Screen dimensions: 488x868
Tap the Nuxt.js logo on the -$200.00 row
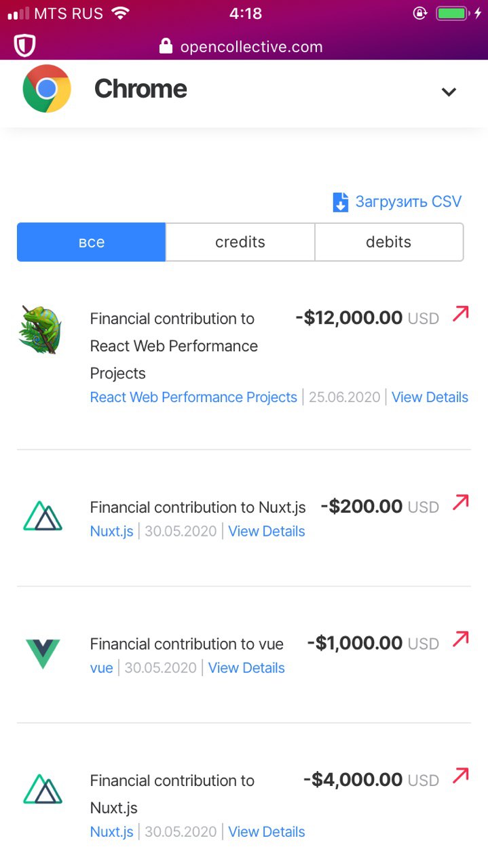[x=43, y=516]
